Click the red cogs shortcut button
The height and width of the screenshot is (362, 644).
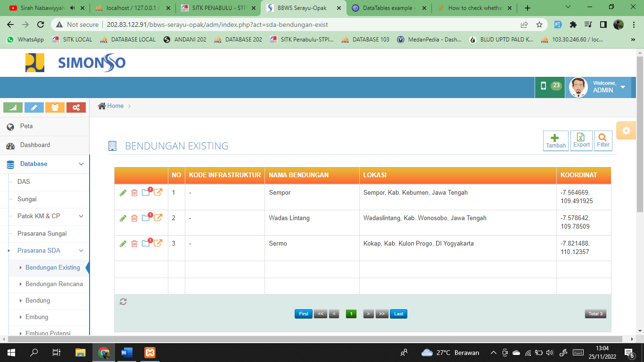[x=76, y=107]
